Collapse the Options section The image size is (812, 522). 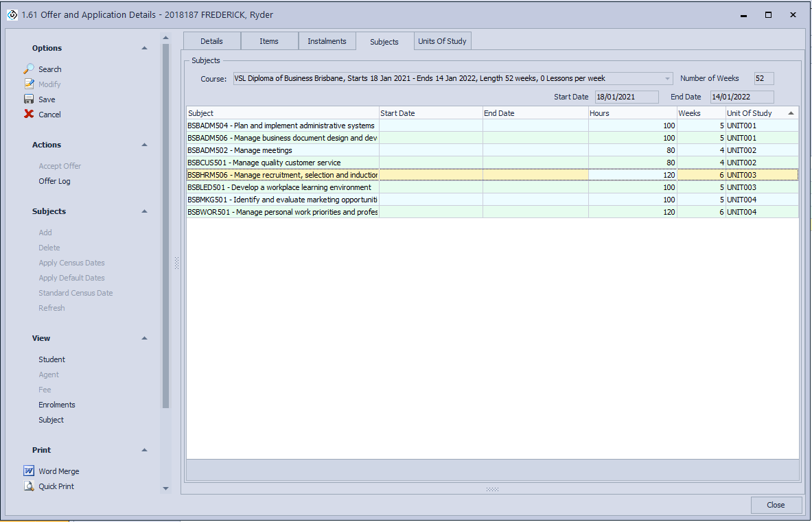144,48
